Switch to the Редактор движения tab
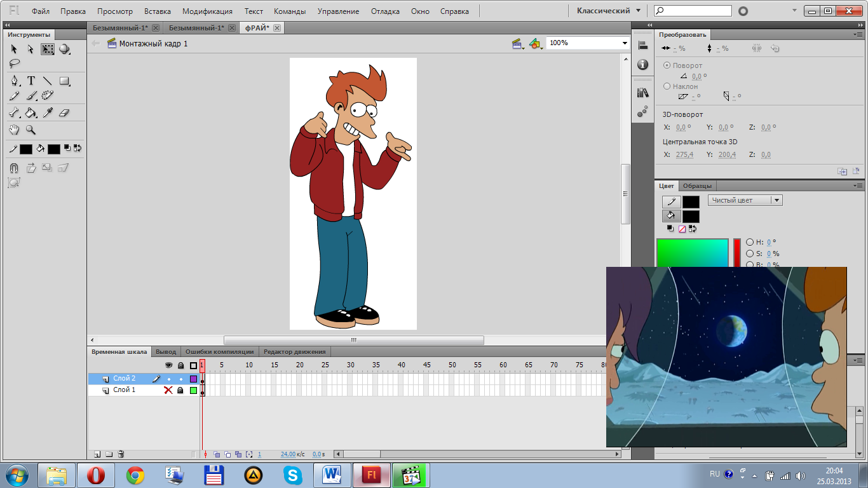The image size is (868, 488). 294,351
